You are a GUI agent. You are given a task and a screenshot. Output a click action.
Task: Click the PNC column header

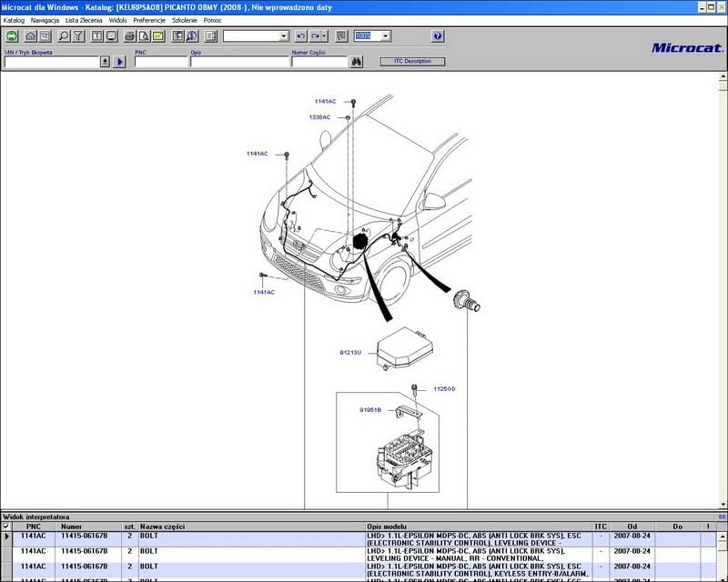(x=34, y=527)
